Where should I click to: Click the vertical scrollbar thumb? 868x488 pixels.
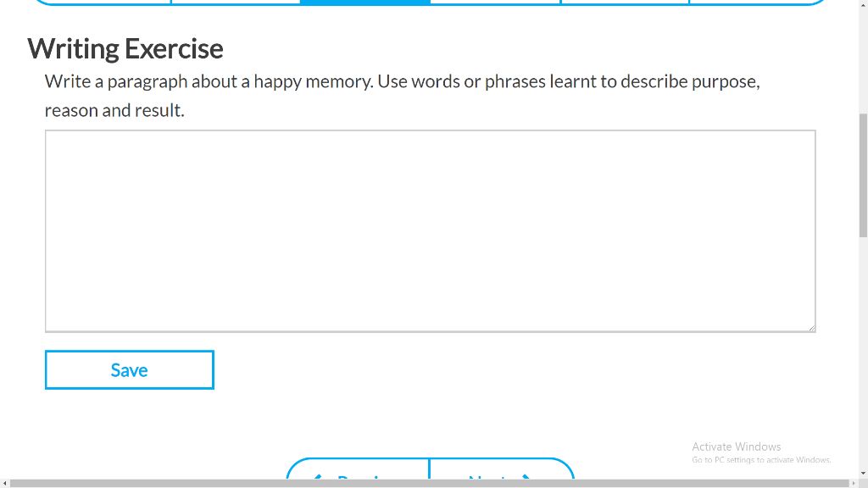pos(863,175)
